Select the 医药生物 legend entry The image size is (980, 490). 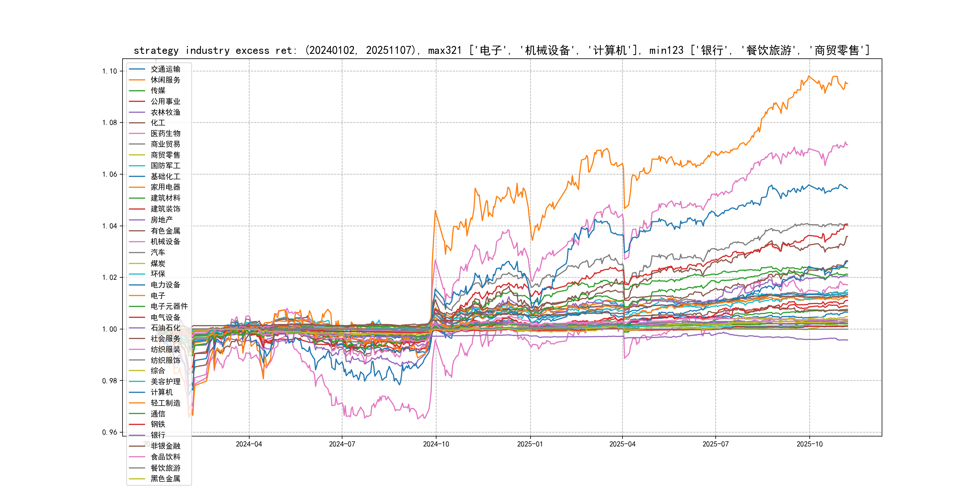[165, 133]
